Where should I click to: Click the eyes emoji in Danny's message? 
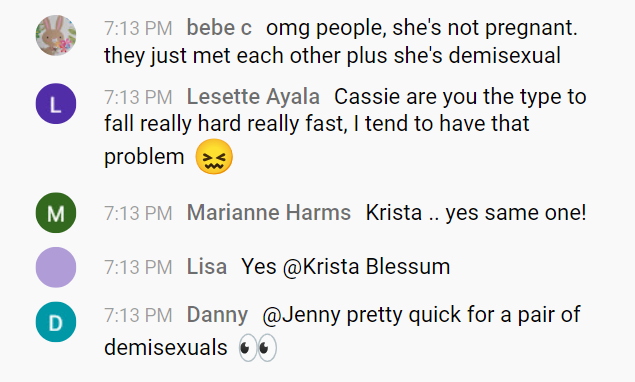click(x=258, y=348)
